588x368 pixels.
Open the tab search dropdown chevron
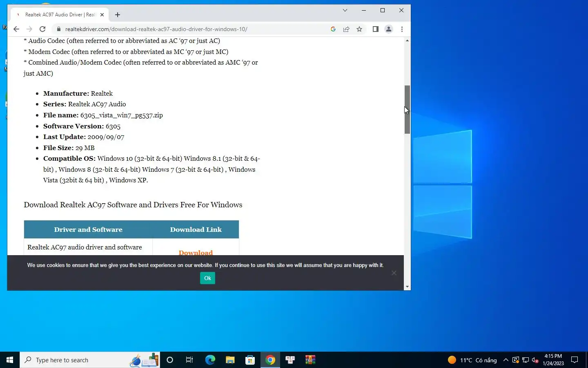coord(345,10)
